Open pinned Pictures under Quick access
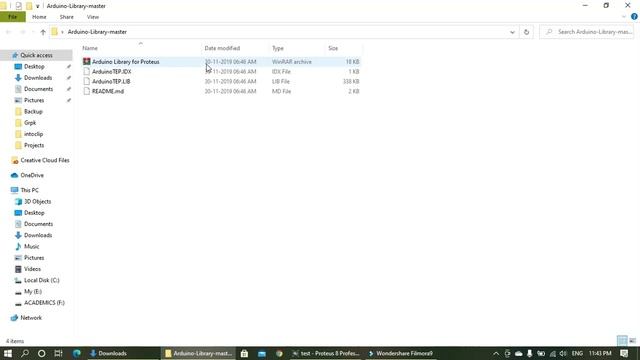The image size is (640, 360). 34,100
